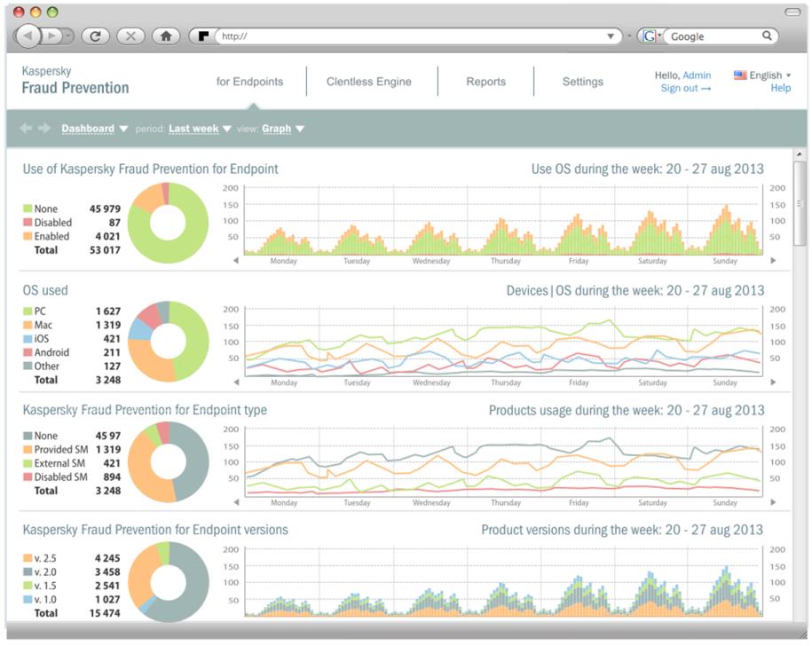Click the Endpoint versions donut chart
Image resolution: width=812 pixels, height=646 pixels.
pos(169,582)
